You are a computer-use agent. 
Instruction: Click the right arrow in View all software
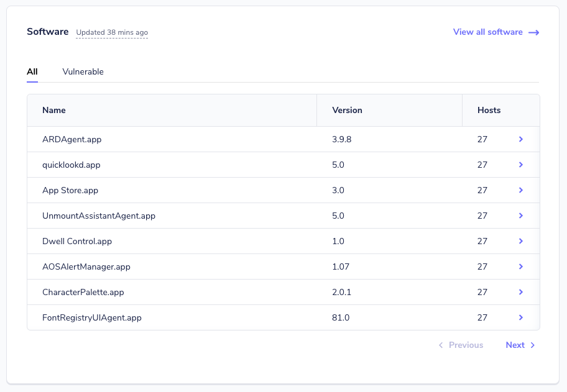pos(534,32)
